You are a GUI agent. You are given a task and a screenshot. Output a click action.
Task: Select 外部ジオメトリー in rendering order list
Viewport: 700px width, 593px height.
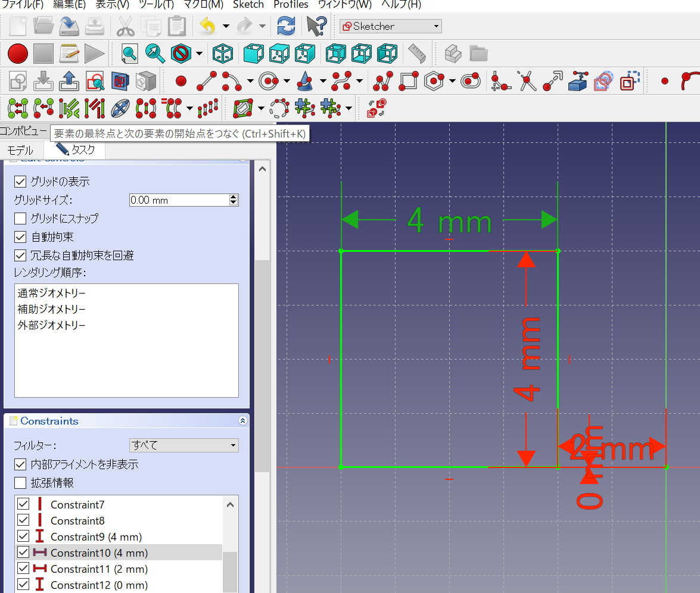point(126,325)
